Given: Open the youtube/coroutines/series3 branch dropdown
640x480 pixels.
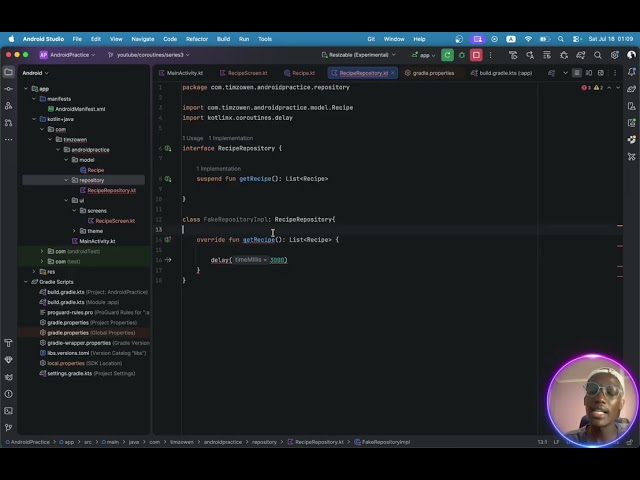Looking at the screenshot, I should click(x=149, y=55).
